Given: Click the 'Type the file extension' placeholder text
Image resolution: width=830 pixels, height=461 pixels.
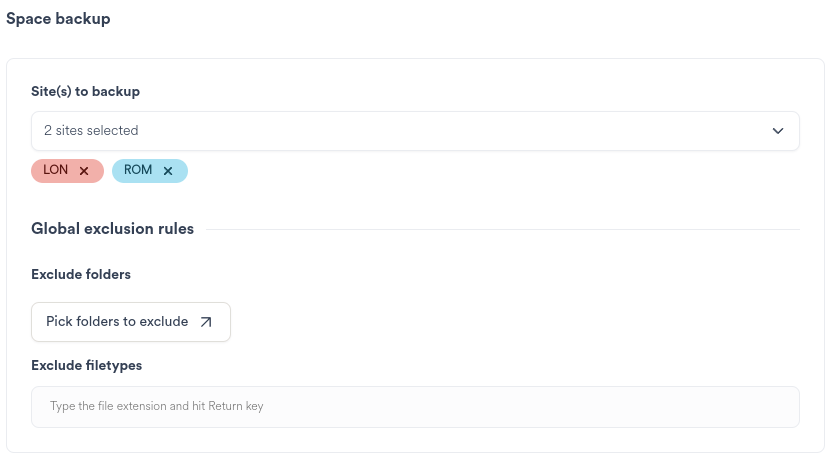Looking at the screenshot, I should (x=156, y=407).
